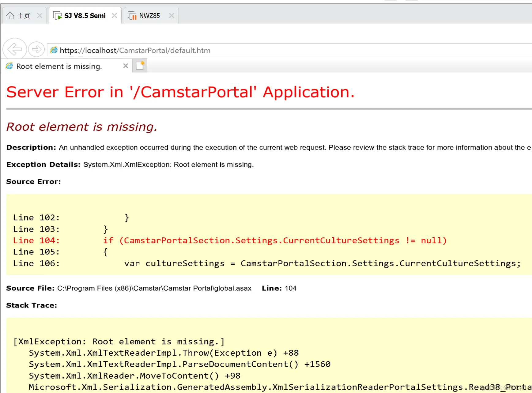
Task: Click running VM icon on SJ V8.5 tab
Action: [57, 15]
